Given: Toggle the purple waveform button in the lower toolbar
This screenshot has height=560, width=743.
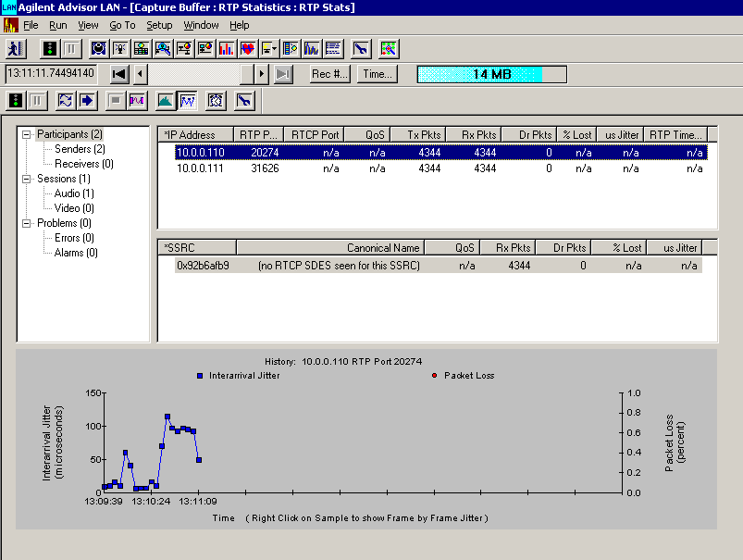Looking at the screenshot, I should pyautogui.click(x=138, y=100).
